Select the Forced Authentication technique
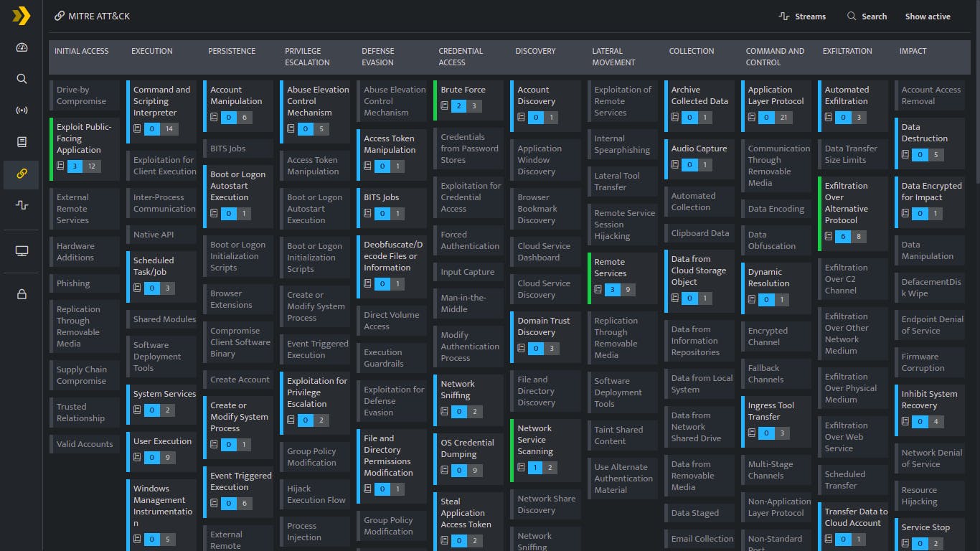 [x=468, y=240]
